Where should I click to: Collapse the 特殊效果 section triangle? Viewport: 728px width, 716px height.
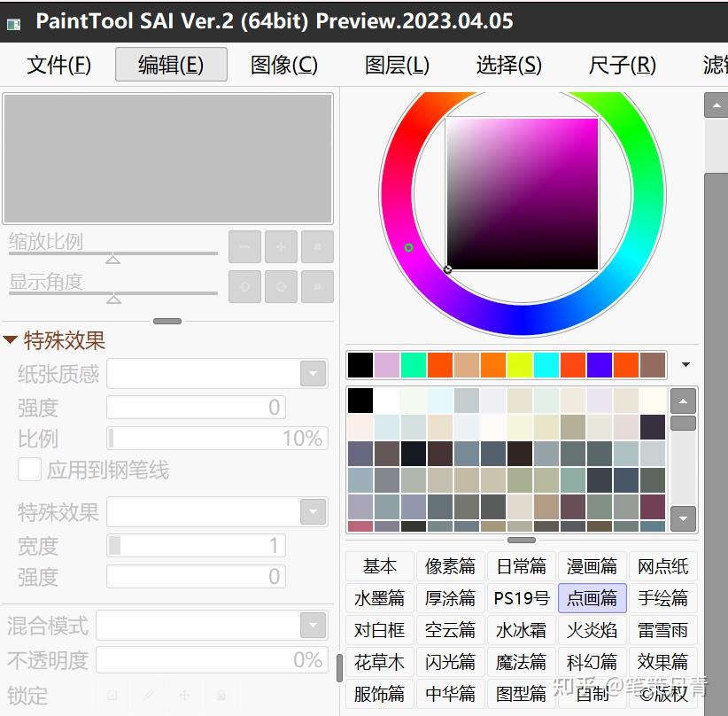tap(11, 339)
